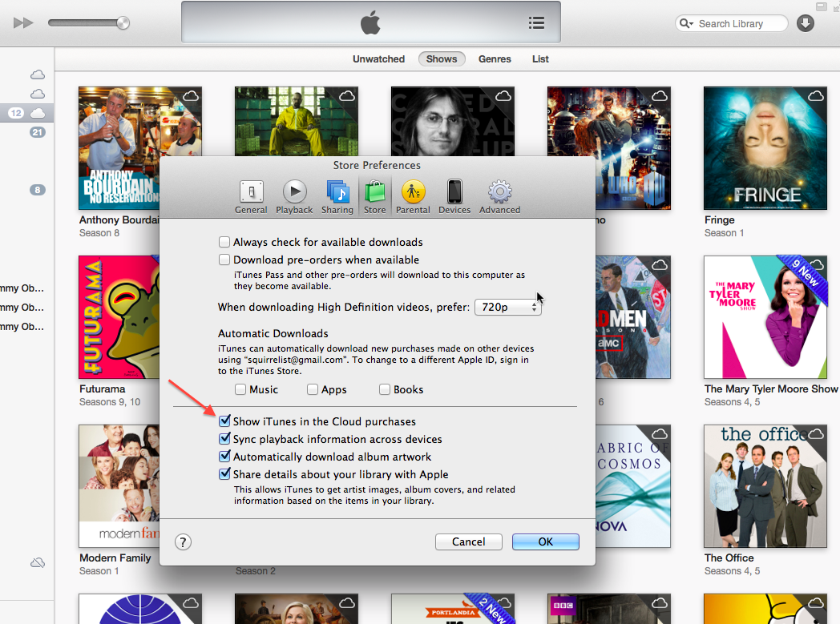Click the fast-forward playback control
Screen dimensions: 840x624
click(x=23, y=23)
